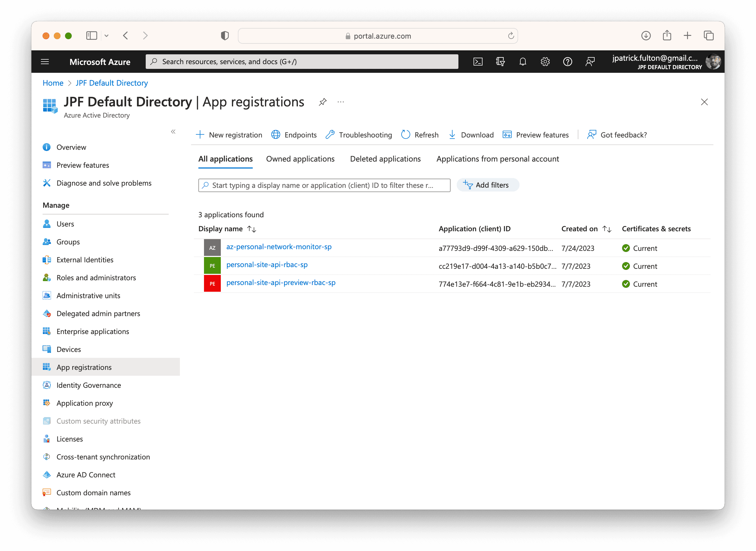Open Applications from personal account tab
756x551 pixels.
point(497,159)
